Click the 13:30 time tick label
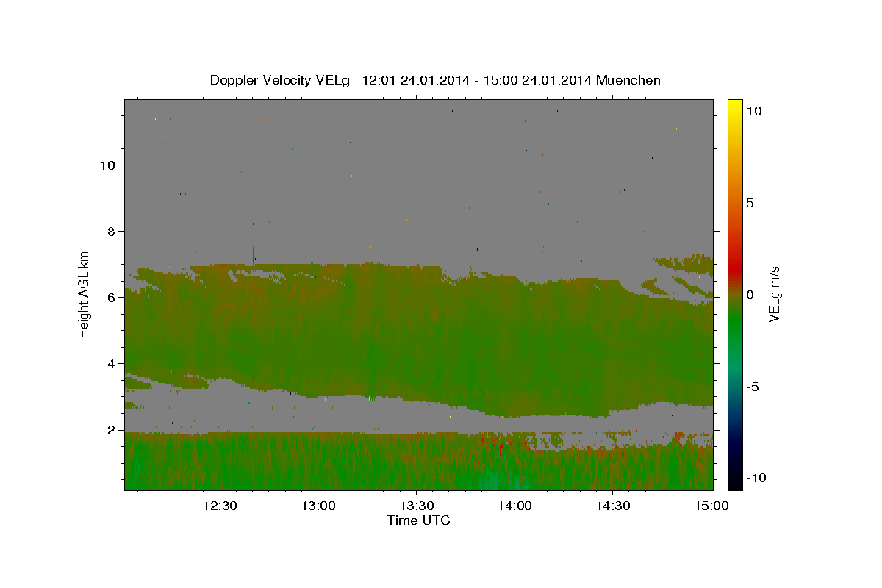This screenshot has height=588, width=882. pyautogui.click(x=417, y=506)
